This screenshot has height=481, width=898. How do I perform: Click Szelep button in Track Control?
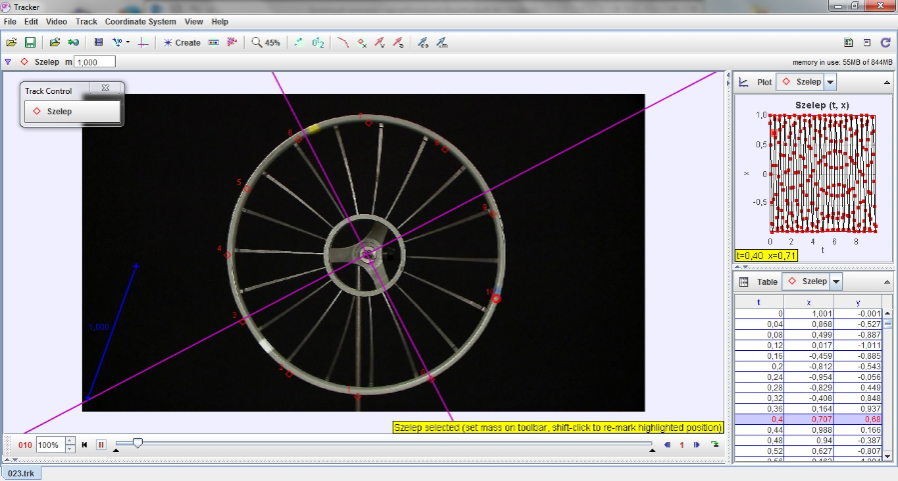pyautogui.click(x=72, y=111)
